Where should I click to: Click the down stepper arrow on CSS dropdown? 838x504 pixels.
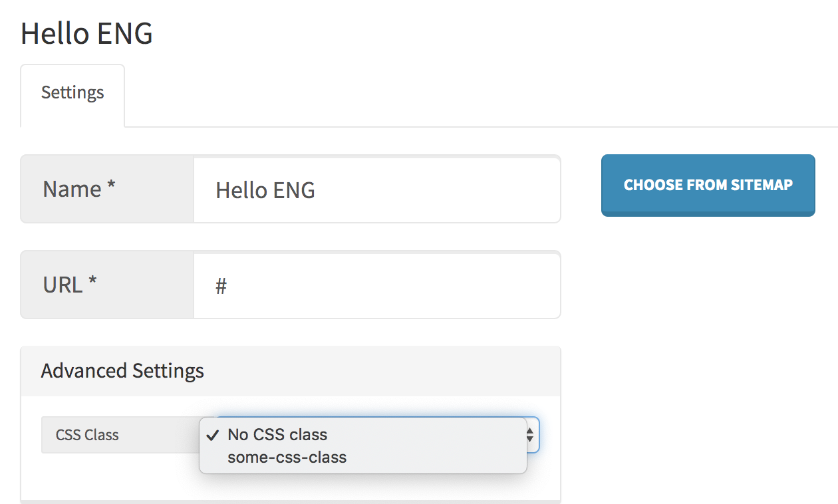tap(529, 439)
